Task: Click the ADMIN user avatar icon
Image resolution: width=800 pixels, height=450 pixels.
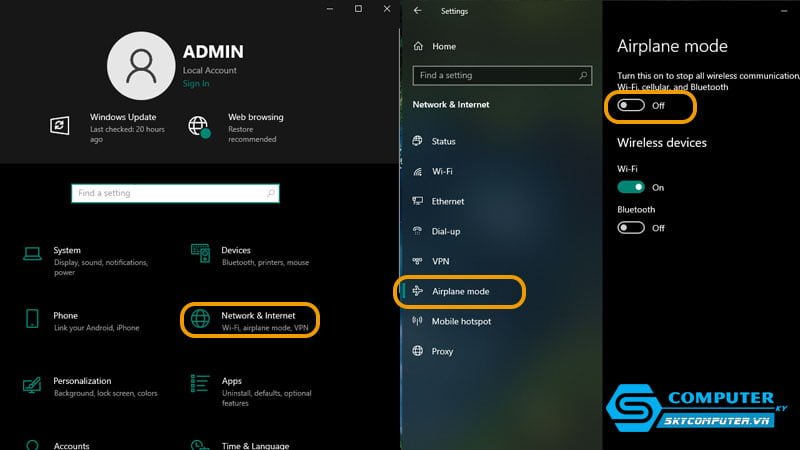Action: (141, 66)
